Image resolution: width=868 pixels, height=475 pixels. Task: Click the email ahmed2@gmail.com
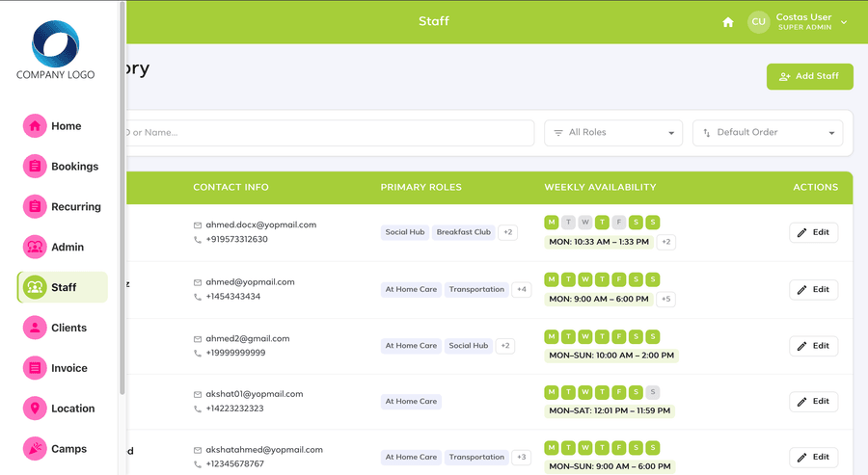point(248,338)
